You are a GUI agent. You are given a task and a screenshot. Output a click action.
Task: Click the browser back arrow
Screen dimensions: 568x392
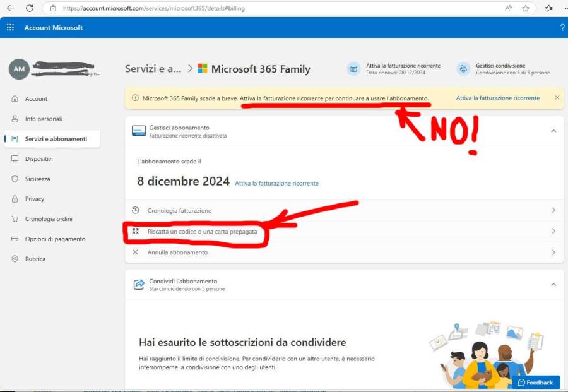point(10,8)
